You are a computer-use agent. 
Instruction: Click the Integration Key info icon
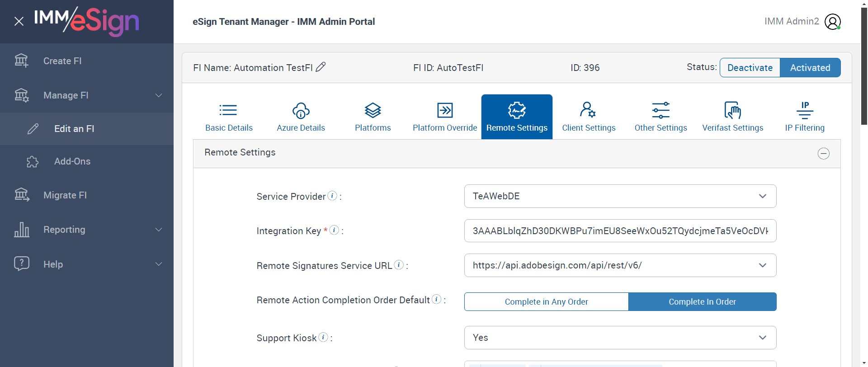[334, 230]
